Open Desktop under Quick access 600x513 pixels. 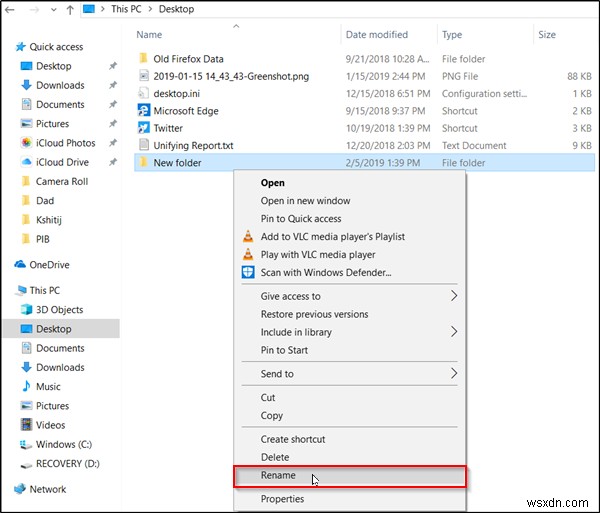[x=54, y=66]
